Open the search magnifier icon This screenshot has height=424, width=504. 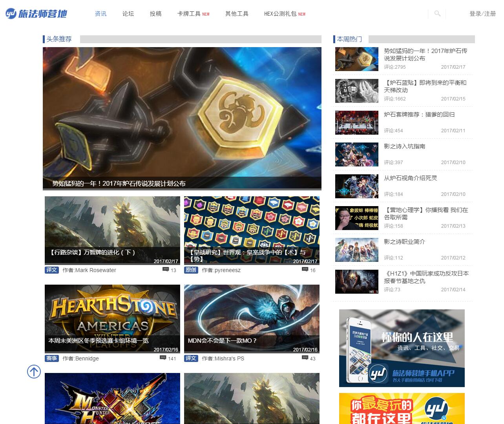[x=437, y=14]
